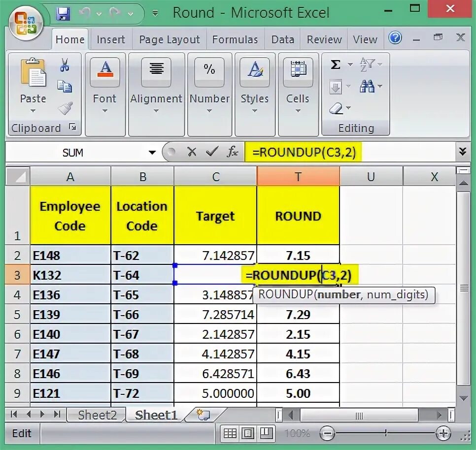Click the zoom slider track
This screenshot has width=476, height=450.
(385, 433)
